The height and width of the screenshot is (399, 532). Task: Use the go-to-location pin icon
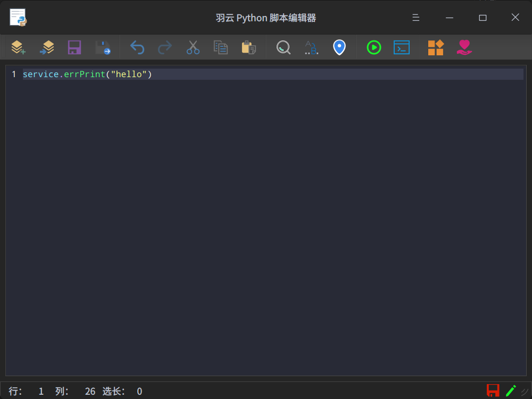coord(339,47)
